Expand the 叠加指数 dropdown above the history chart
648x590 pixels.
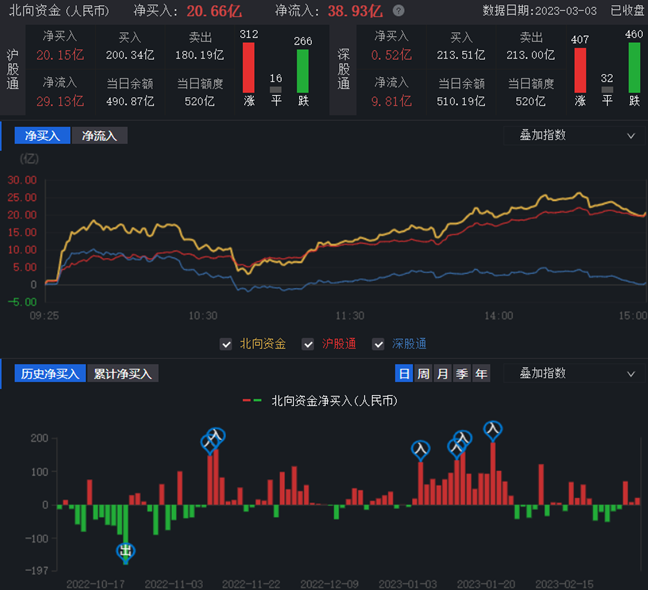[573, 373]
